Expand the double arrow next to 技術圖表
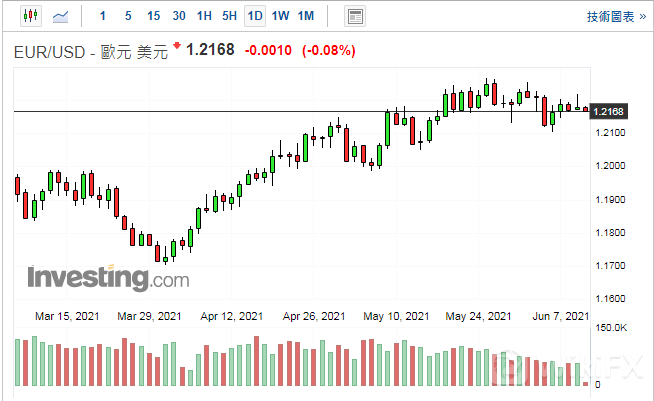Viewport: 654px width, 401px height. [640, 16]
